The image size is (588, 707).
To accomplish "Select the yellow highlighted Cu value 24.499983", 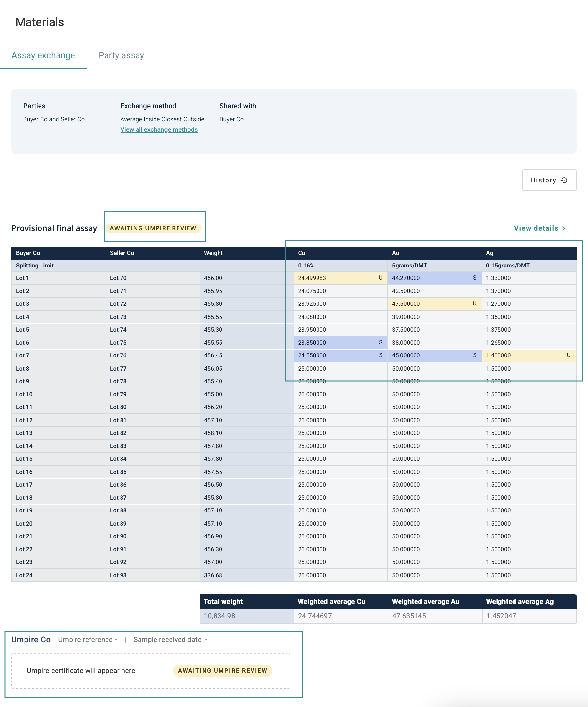I will click(x=312, y=278).
